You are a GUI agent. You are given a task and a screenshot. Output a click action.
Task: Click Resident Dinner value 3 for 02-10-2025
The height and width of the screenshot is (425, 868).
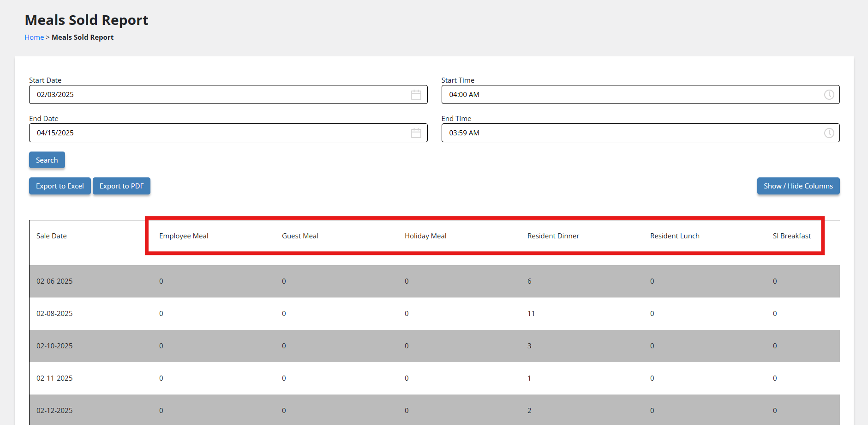click(x=529, y=346)
